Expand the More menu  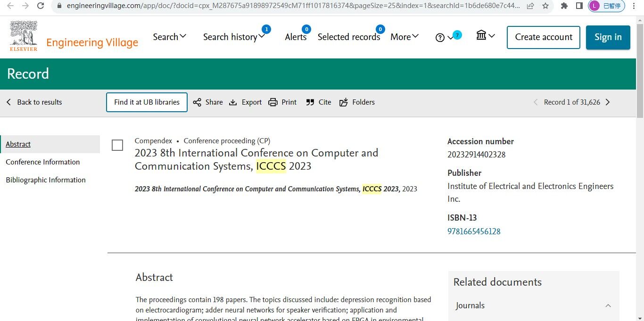pos(405,37)
